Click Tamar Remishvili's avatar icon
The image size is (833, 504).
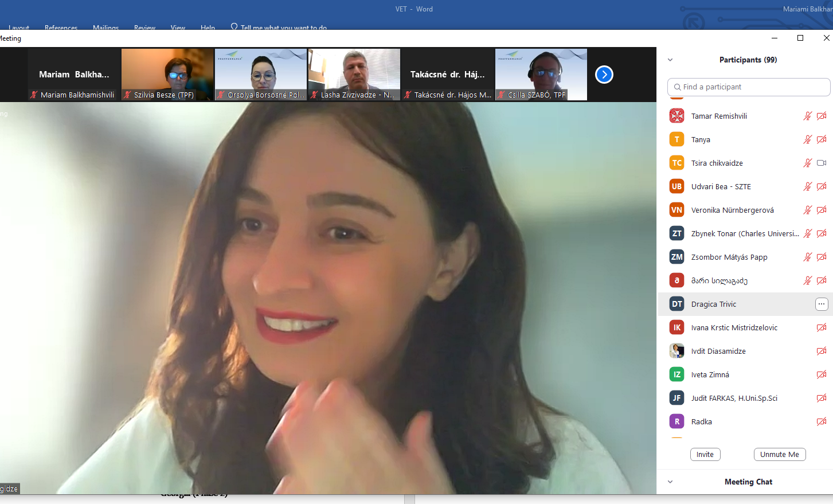(676, 116)
